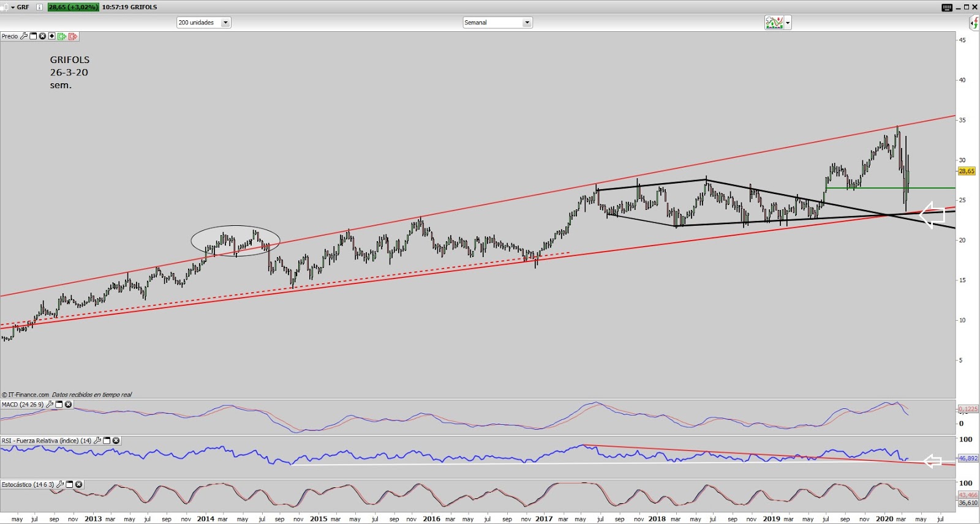Open chart style selector next to GRF

pos(7,7)
